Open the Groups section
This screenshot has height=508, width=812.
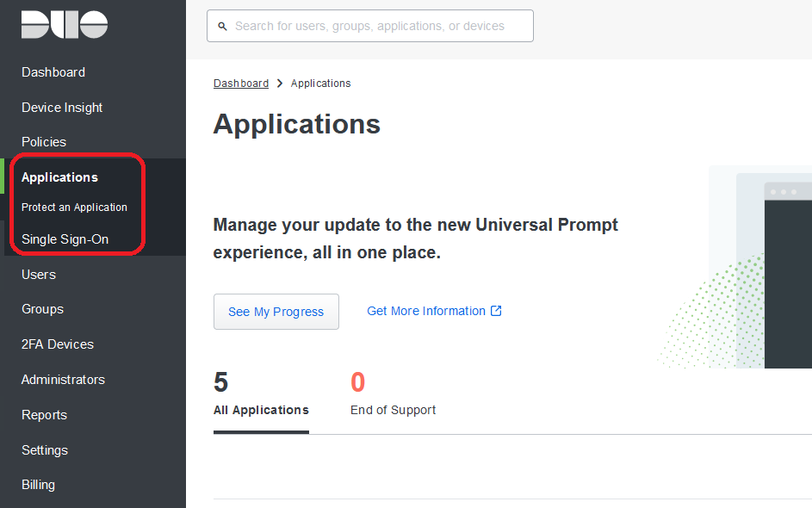tap(42, 309)
